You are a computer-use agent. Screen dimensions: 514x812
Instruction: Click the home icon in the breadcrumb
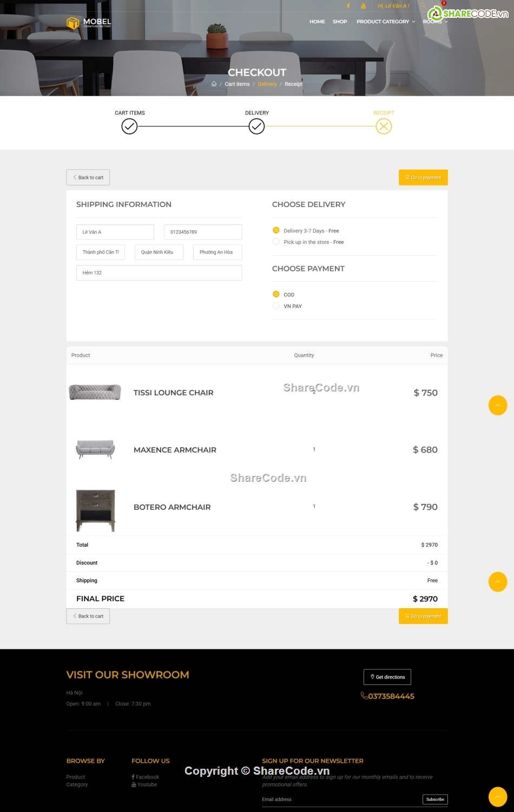(214, 84)
